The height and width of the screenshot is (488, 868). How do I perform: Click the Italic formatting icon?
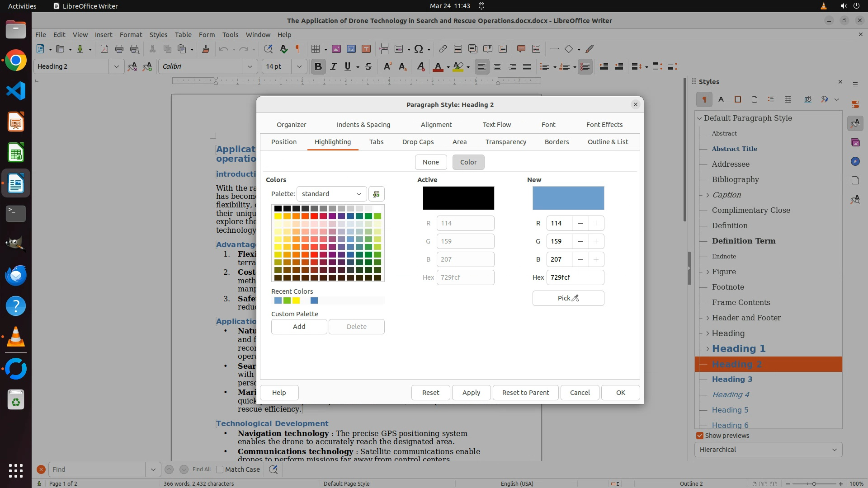333,66
